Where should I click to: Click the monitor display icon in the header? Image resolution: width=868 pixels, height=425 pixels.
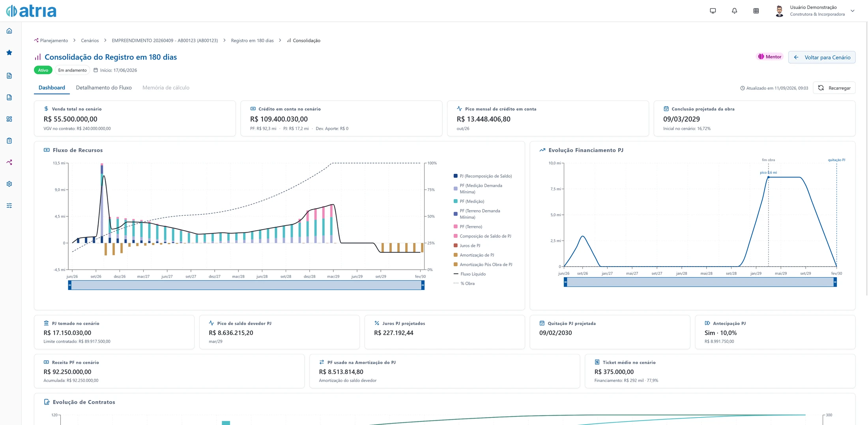pos(713,11)
